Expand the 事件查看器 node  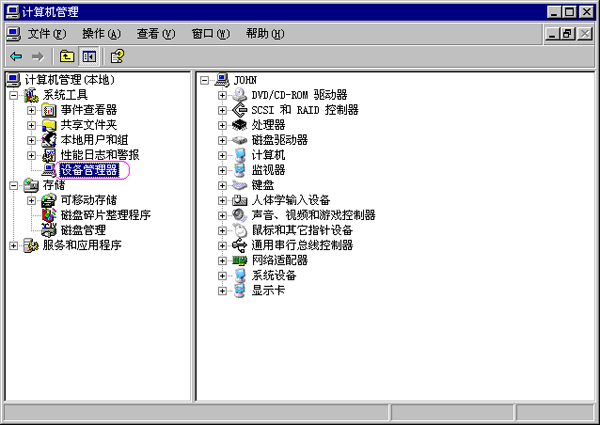click(x=31, y=111)
